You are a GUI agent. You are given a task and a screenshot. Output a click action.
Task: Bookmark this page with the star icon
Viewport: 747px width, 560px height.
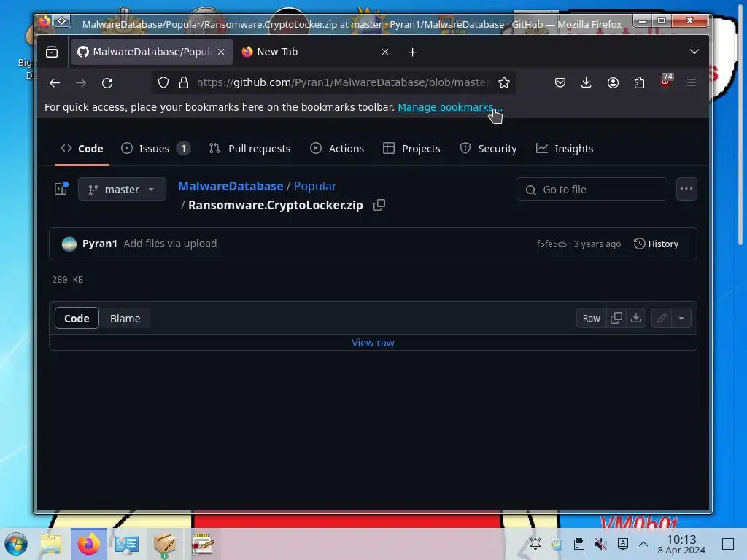(504, 82)
